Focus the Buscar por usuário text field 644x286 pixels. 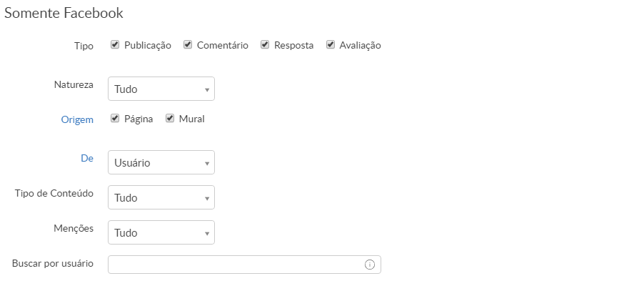pos(236,265)
